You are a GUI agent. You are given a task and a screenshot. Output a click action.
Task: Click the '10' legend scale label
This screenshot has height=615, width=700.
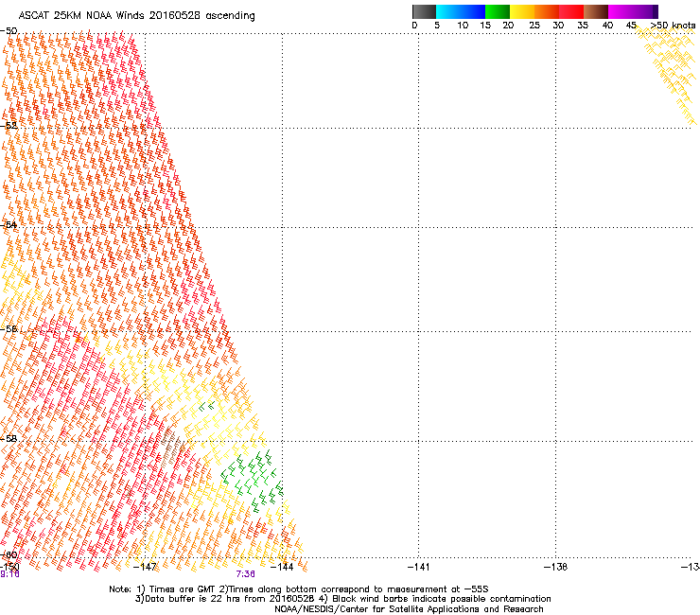[x=463, y=26]
